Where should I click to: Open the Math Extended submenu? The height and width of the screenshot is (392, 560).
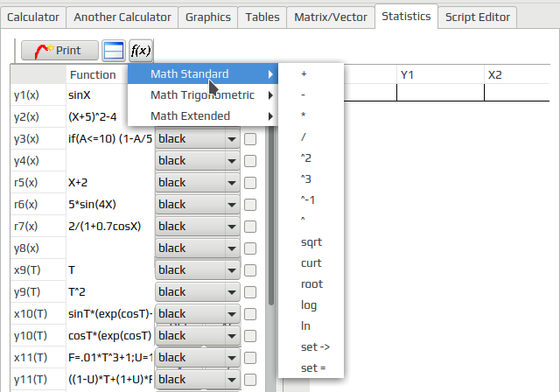[x=203, y=116]
